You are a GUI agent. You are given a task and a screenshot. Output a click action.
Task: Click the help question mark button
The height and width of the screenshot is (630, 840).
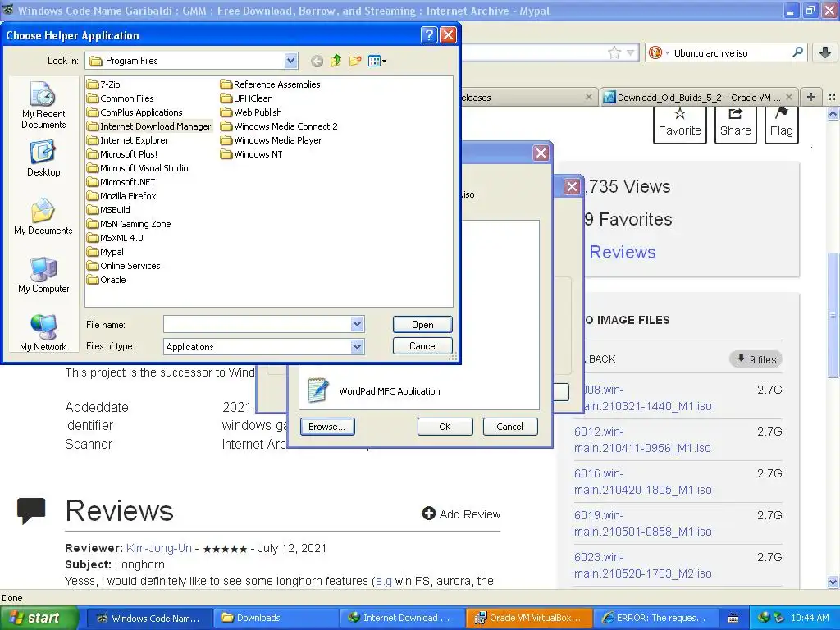(428, 35)
